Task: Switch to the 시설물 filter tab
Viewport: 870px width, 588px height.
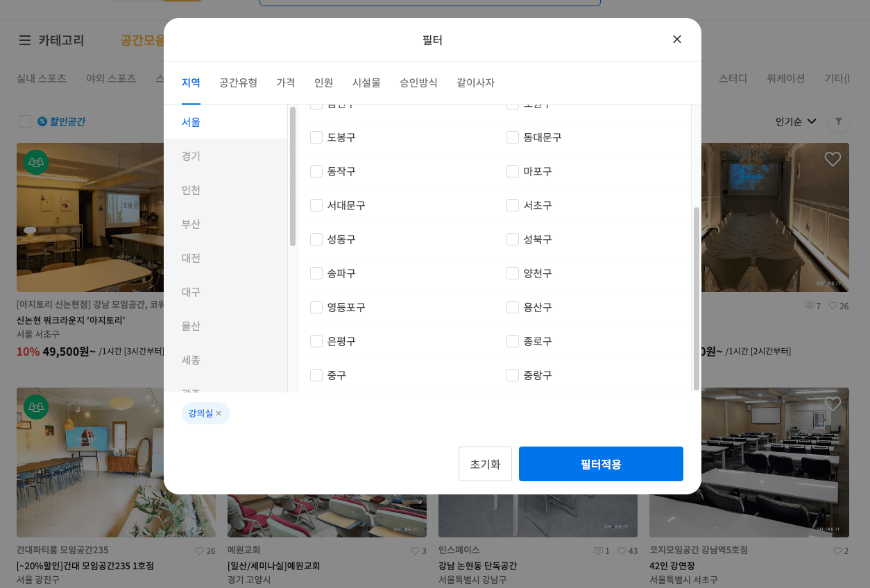Action: [x=366, y=83]
